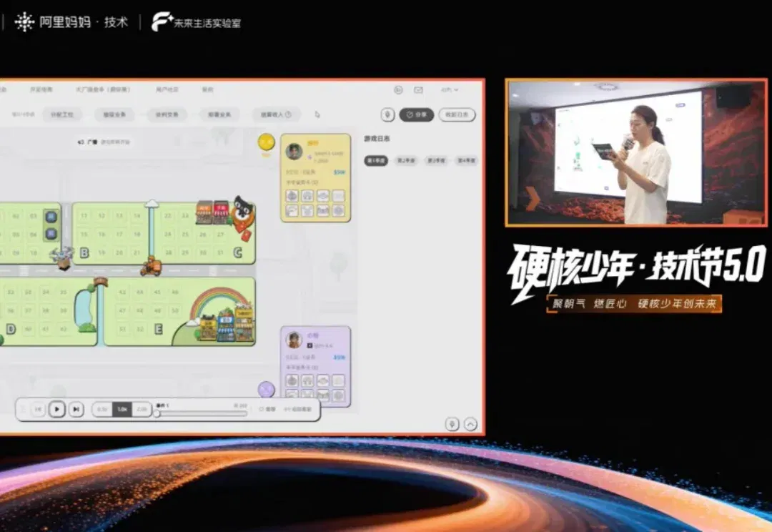The width and height of the screenshot is (772, 532).
Task: Select the 分配工位 step pill
Action: (x=62, y=114)
